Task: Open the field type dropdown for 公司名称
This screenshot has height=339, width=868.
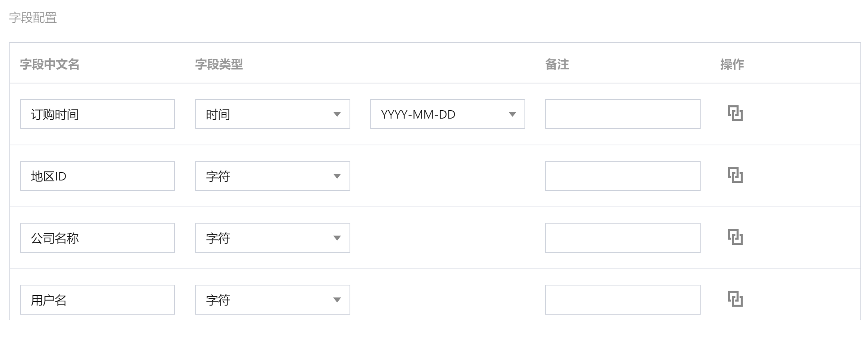Action: tap(272, 238)
